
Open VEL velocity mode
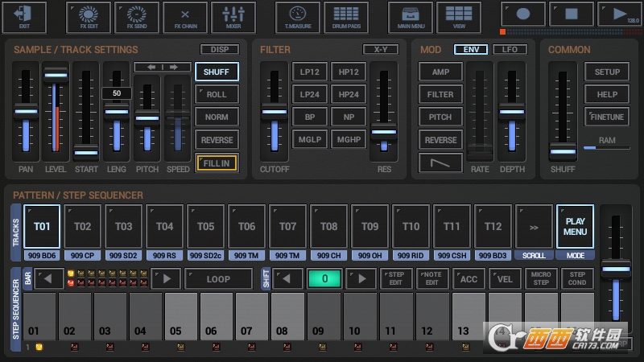click(x=505, y=278)
